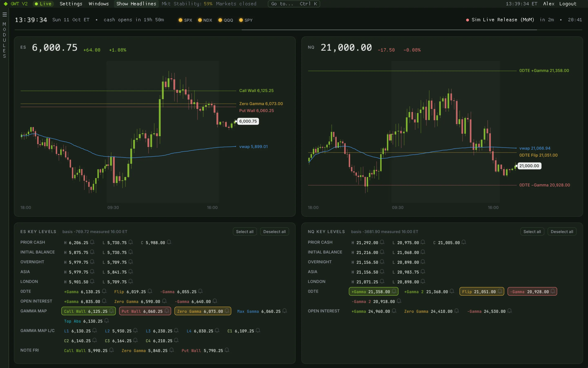Click the NDX ticker indicator
Screen dimensions: 588x368
tap(205, 20)
